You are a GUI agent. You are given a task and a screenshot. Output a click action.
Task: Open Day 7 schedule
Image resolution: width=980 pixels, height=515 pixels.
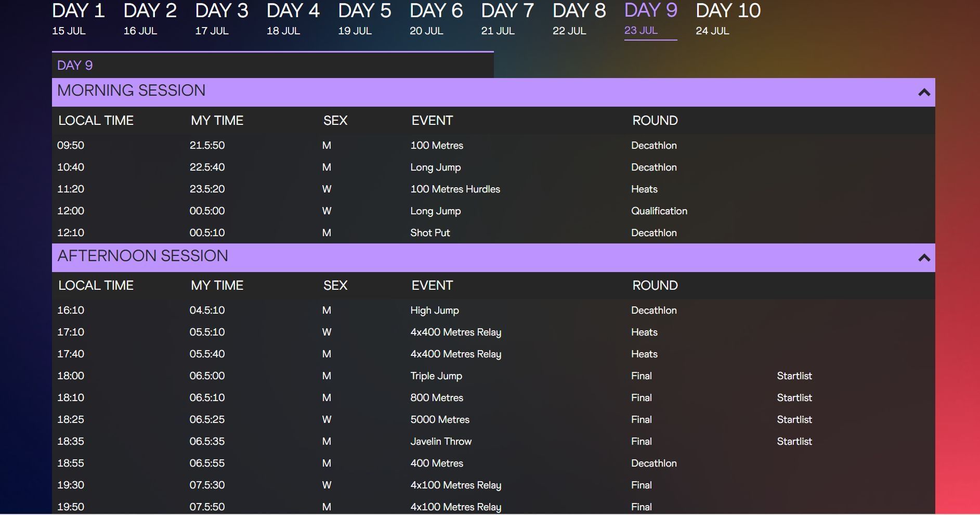tap(507, 19)
